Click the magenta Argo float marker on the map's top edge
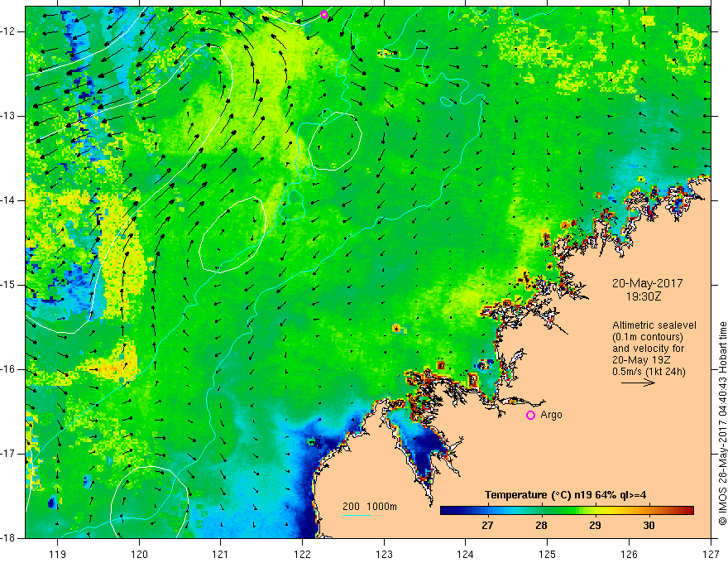This screenshot has width=728, height=563. click(x=324, y=14)
